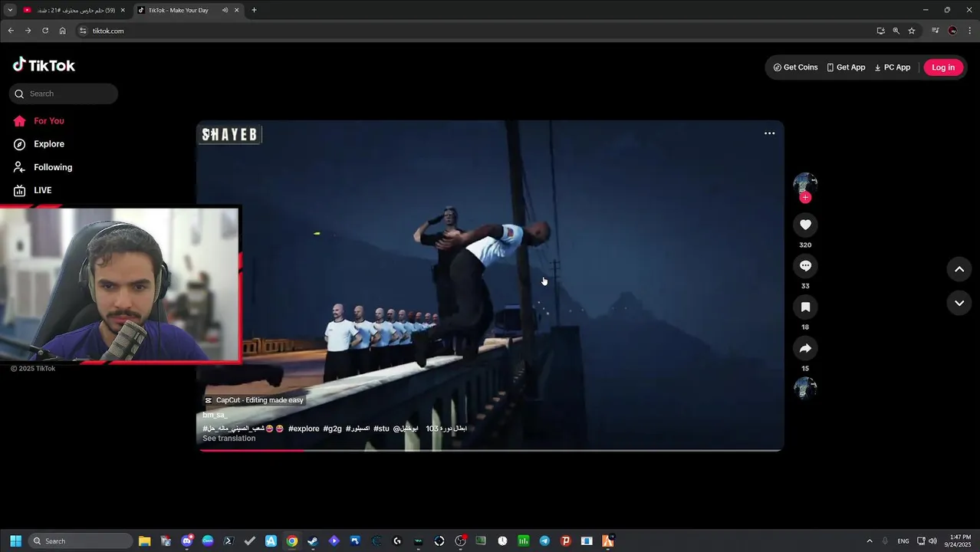Bookmark this page with the star icon

tap(912, 31)
